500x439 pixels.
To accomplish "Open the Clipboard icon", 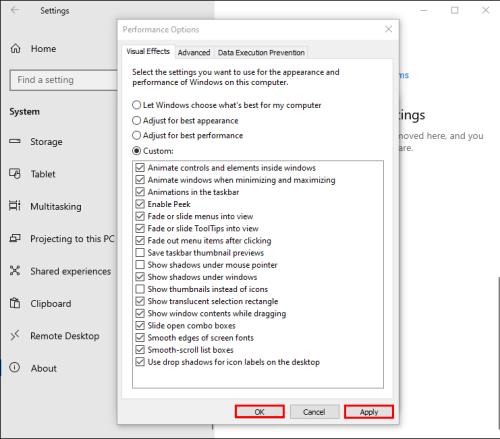I will [x=15, y=303].
